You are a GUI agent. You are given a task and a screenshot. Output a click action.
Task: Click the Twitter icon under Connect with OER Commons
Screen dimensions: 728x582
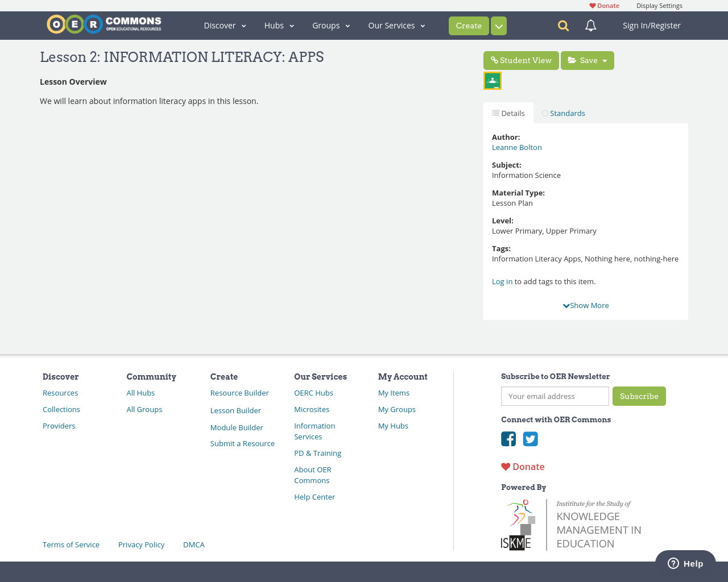tap(530, 439)
